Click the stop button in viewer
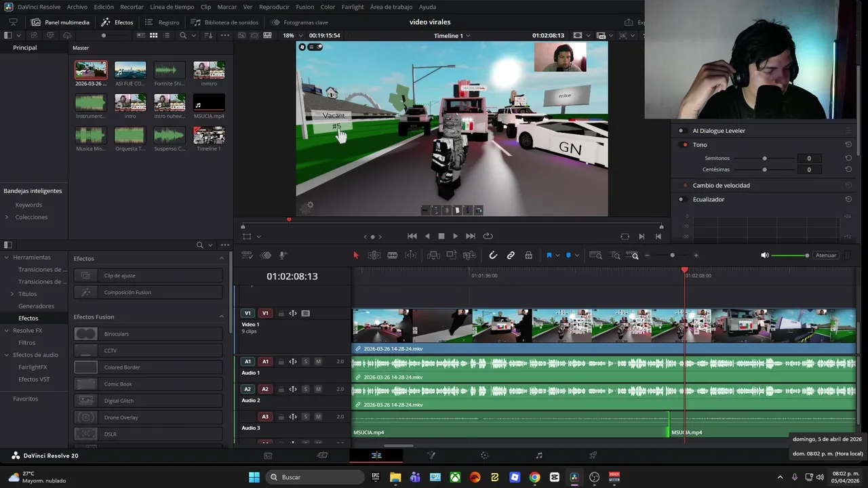The height and width of the screenshot is (488, 868). tap(441, 236)
